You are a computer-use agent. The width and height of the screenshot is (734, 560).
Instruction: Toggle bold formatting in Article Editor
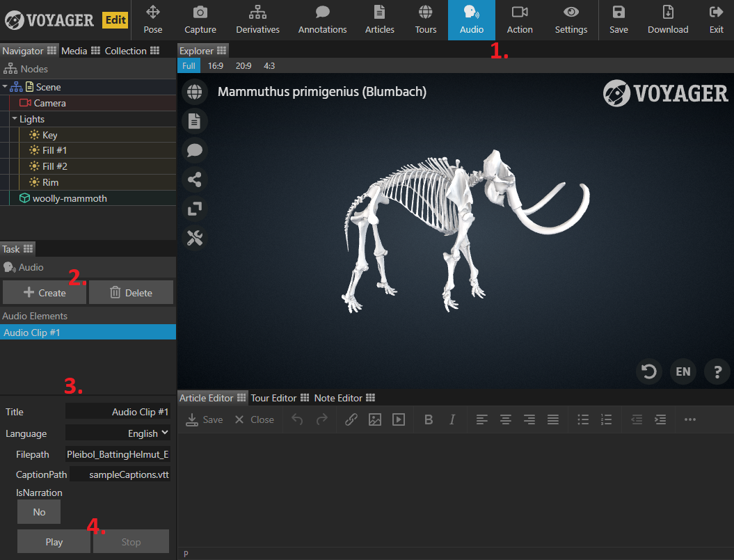pos(429,419)
